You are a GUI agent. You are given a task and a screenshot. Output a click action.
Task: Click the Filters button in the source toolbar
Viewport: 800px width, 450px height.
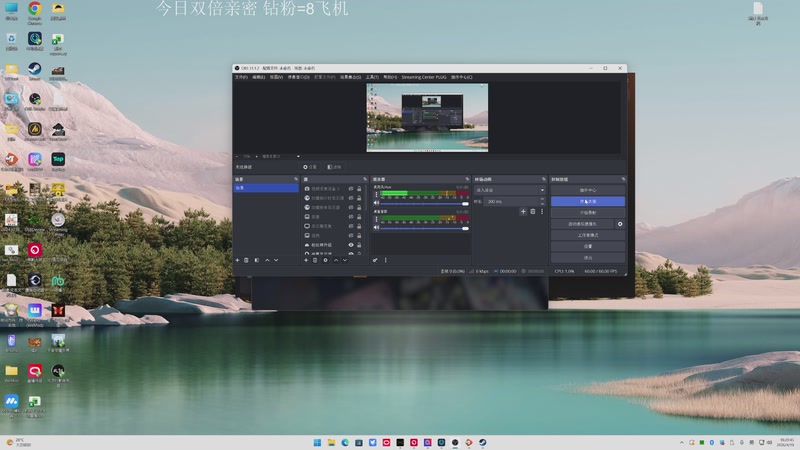pos(334,167)
